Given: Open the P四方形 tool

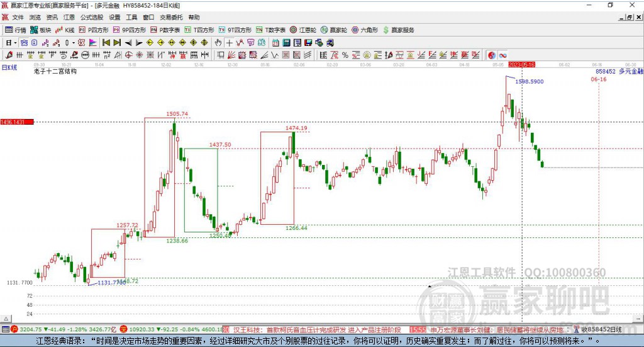Looking at the screenshot, I should coord(94,30).
